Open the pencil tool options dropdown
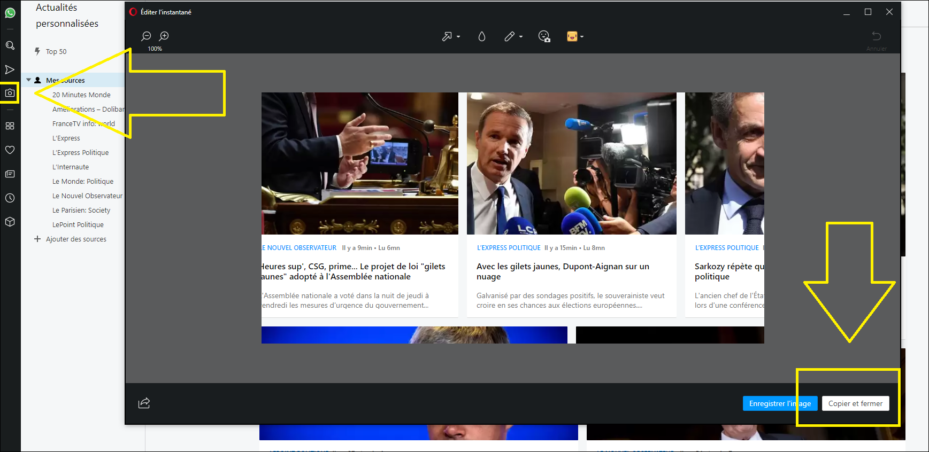 (521, 37)
